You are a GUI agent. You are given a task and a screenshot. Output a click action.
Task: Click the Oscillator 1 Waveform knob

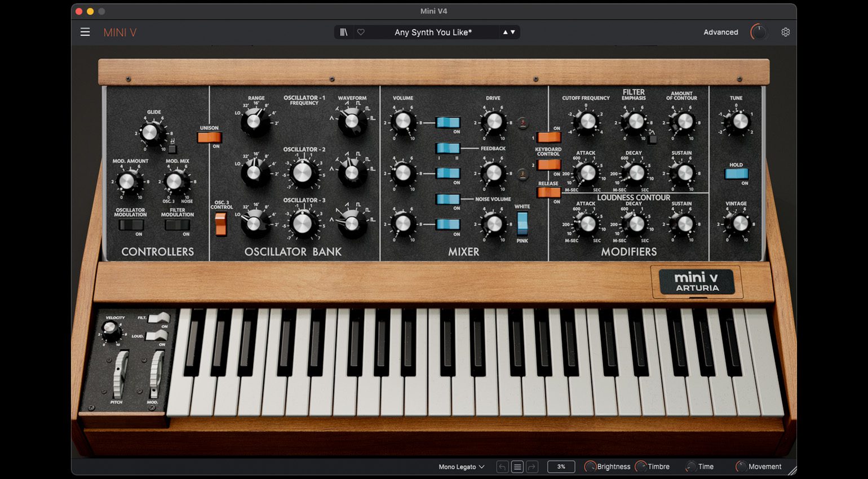[352, 121]
